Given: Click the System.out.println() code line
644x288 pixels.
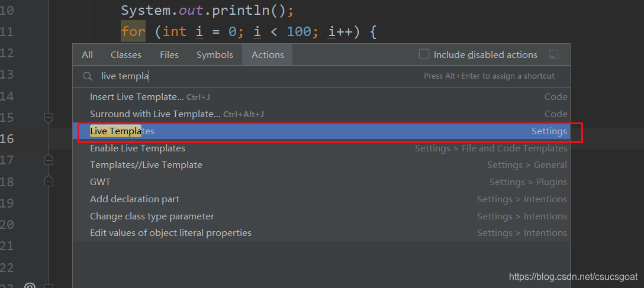Looking at the screenshot, I should (x=207, y=10).
